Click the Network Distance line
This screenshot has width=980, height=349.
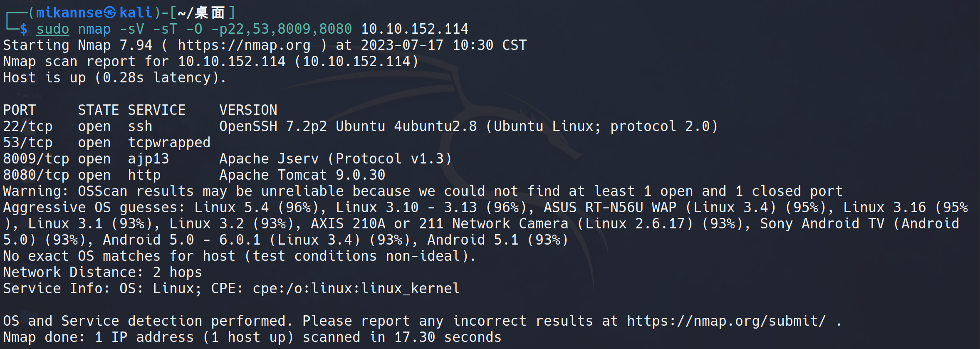click(102, 272)
